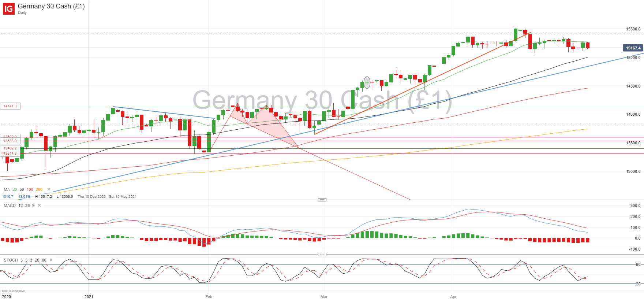Click the STOCH first parameter value 5
The height and width of the screenshot is (300, 644).
coord(22,260)
